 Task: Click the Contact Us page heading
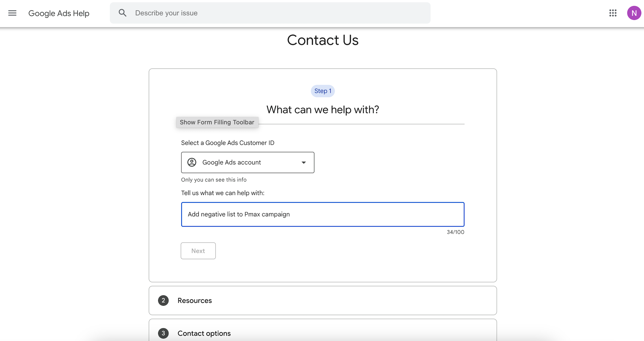click(323, 40)
